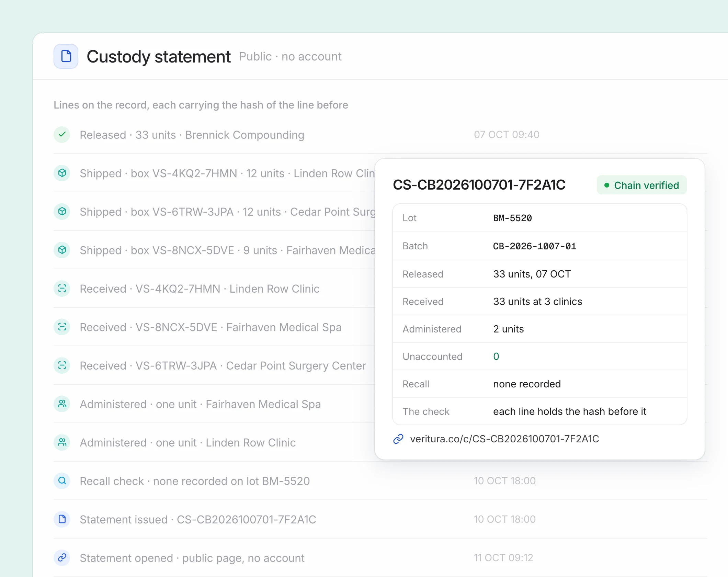Click the file icon on Statement issued row
This screenshot has width=728, height=577.
[x=62, y=519]
